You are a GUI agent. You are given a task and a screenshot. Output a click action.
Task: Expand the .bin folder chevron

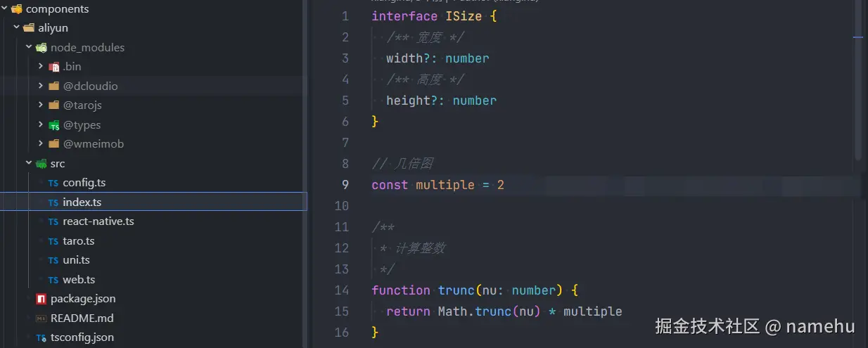41,66
